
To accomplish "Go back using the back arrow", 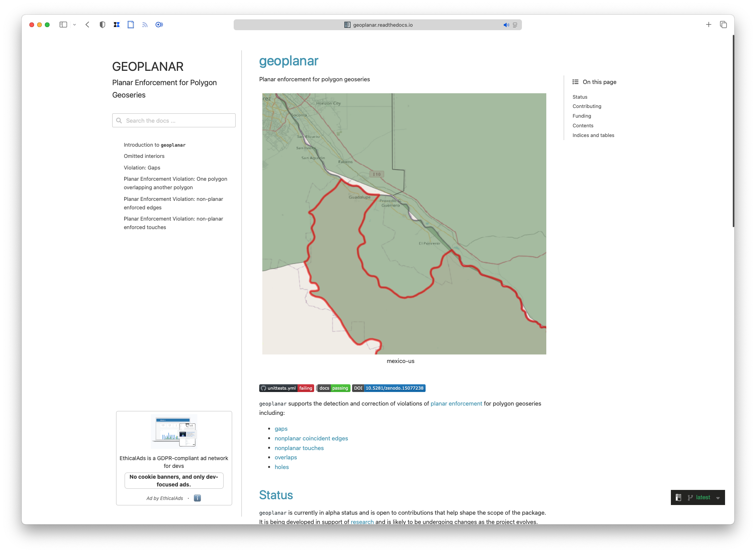I will click(x=87, y=25).
